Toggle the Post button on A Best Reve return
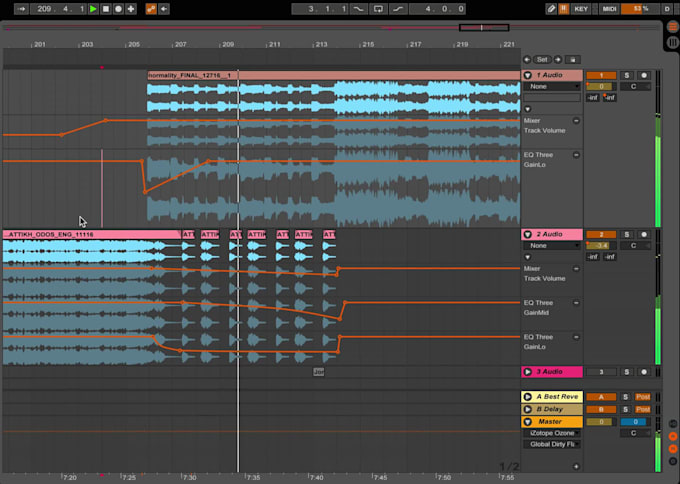The image size is (680, 484). (643, 397)
